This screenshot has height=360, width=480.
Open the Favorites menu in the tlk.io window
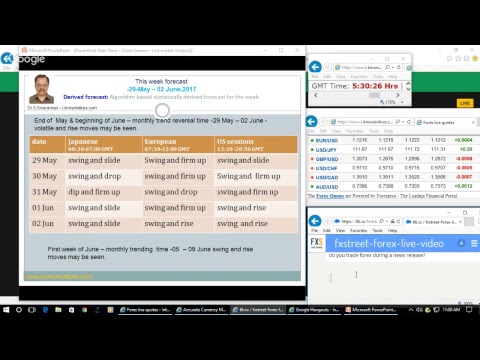coord(359,230)
